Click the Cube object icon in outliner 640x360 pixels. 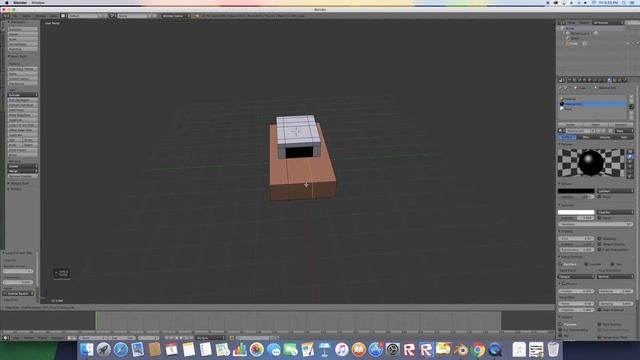coord(568,43)
